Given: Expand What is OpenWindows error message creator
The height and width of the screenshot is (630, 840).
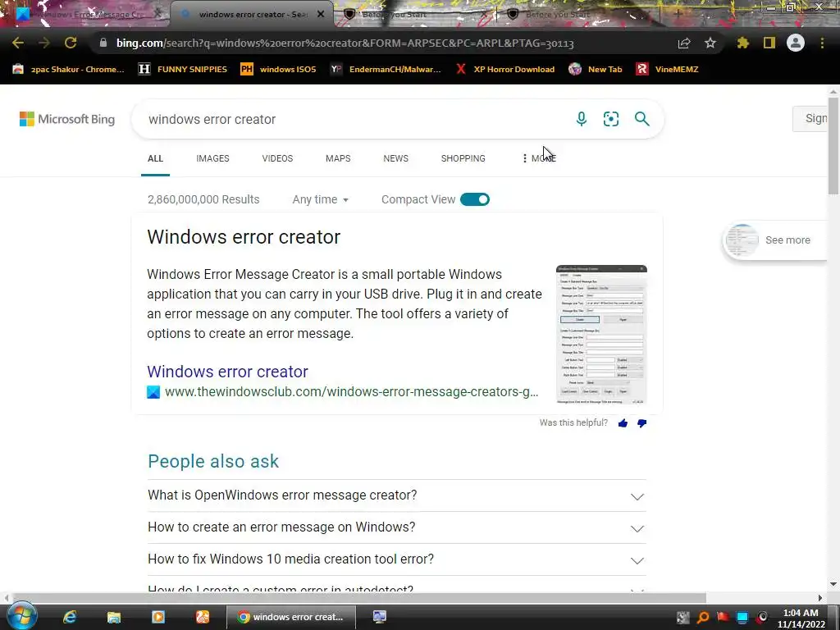Looking at the screenshot, I should 397,495.
